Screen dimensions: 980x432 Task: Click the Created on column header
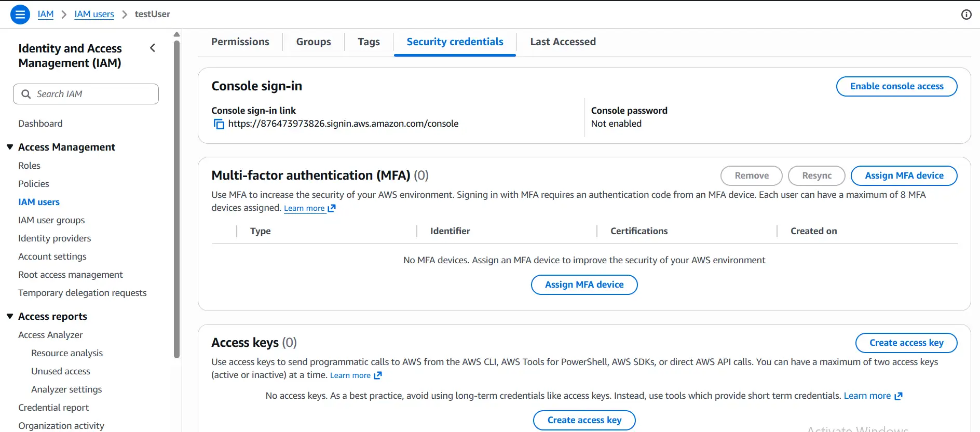(813, 231)
